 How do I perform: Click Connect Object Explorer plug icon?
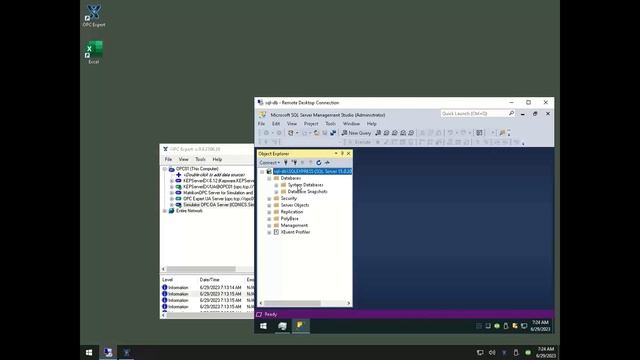coord(286,162)
